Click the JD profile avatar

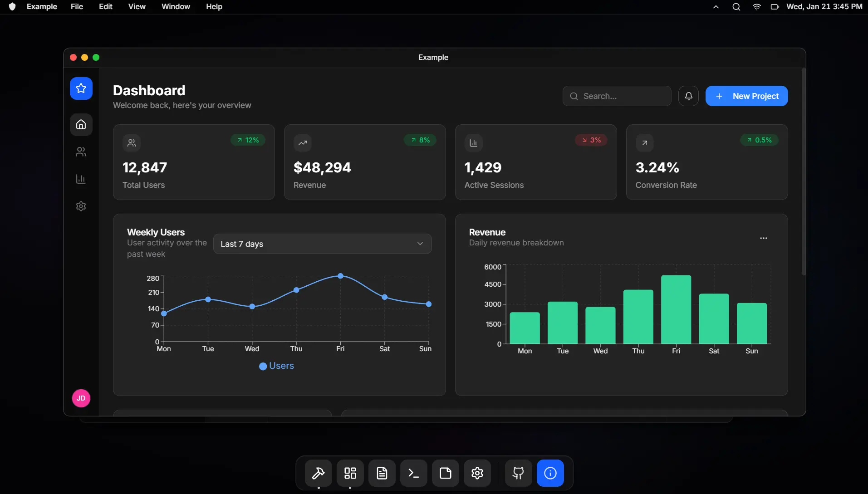click(x=81, y=398)
